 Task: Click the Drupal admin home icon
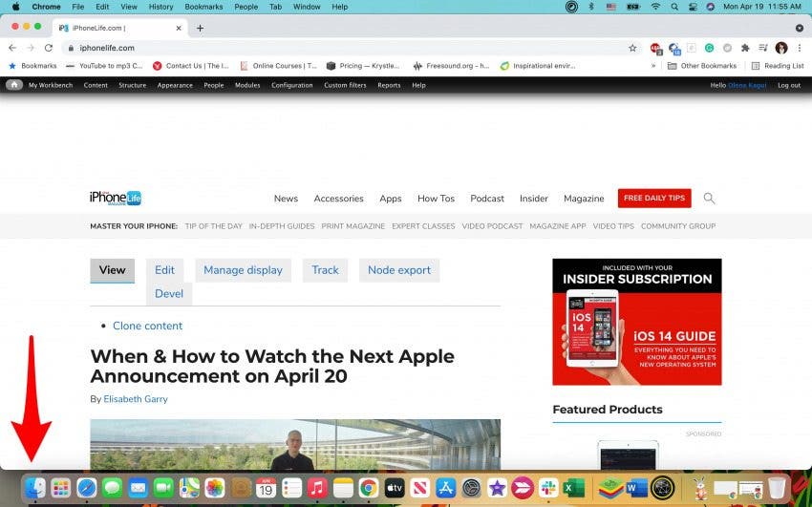click(14, 85)
